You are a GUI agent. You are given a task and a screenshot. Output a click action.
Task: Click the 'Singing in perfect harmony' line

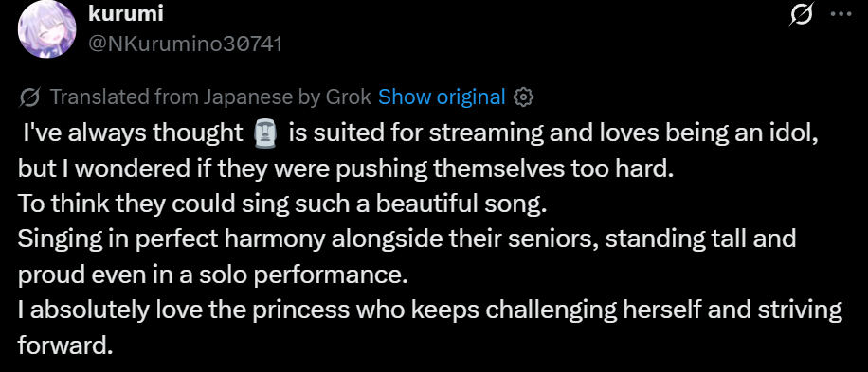(407, 239)
